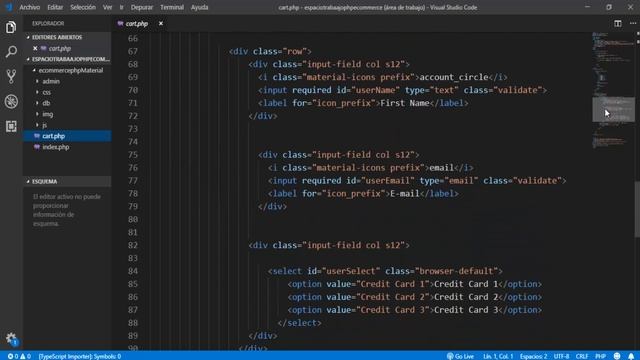Open the Terminal menu
Image resolution: width=640 pixels, height=360 pixels.
[172, 7]
